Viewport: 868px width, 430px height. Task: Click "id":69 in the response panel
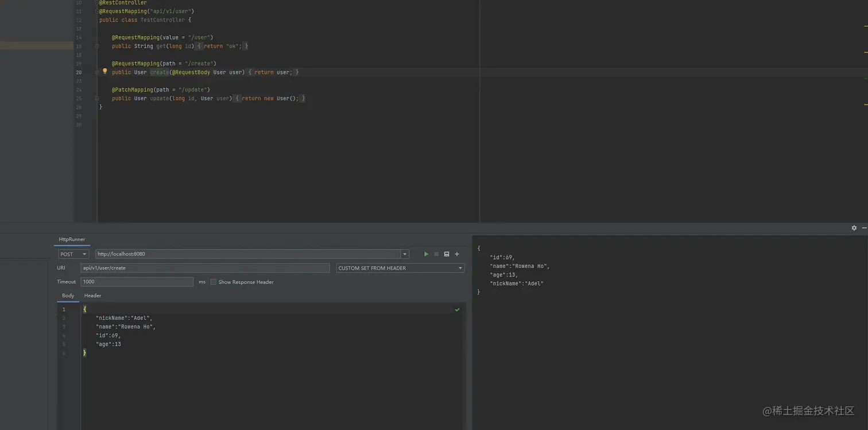click(502, 258)
